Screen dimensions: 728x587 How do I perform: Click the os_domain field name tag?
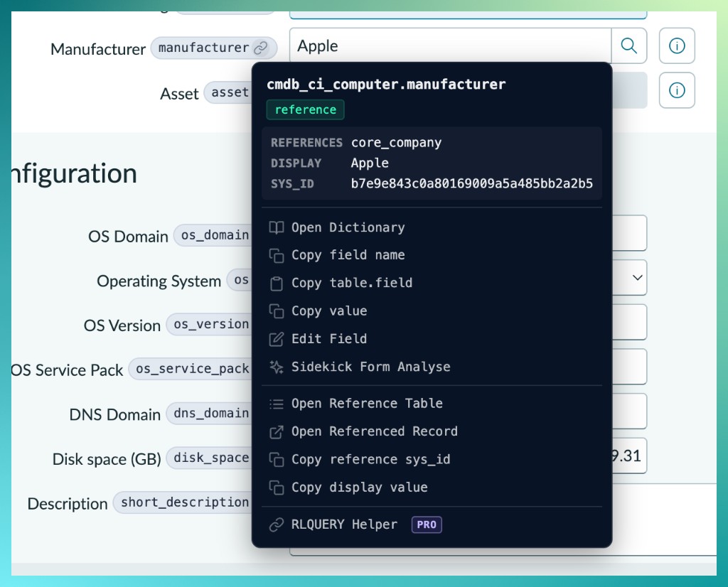(213, 235)
